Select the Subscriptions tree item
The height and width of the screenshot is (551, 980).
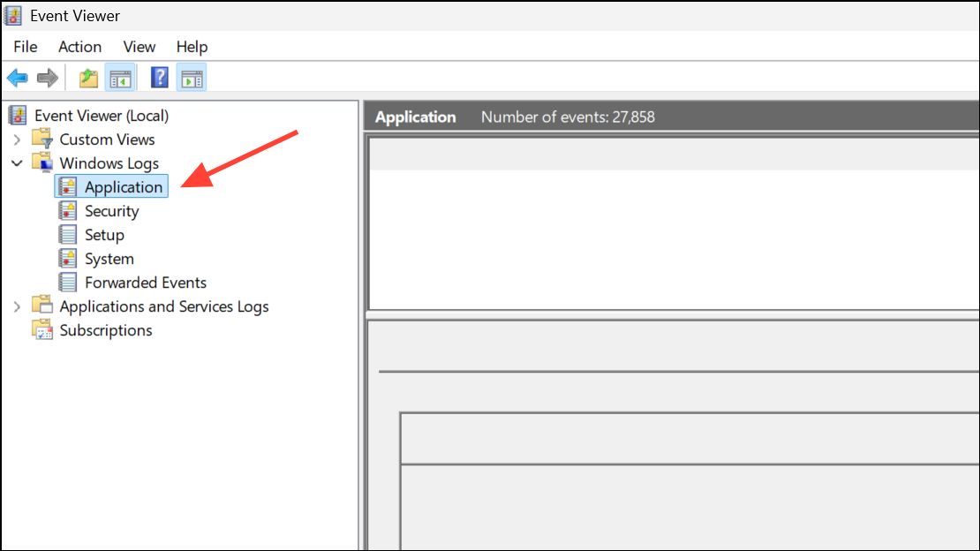pyautogui.click(x=106, y=330)
